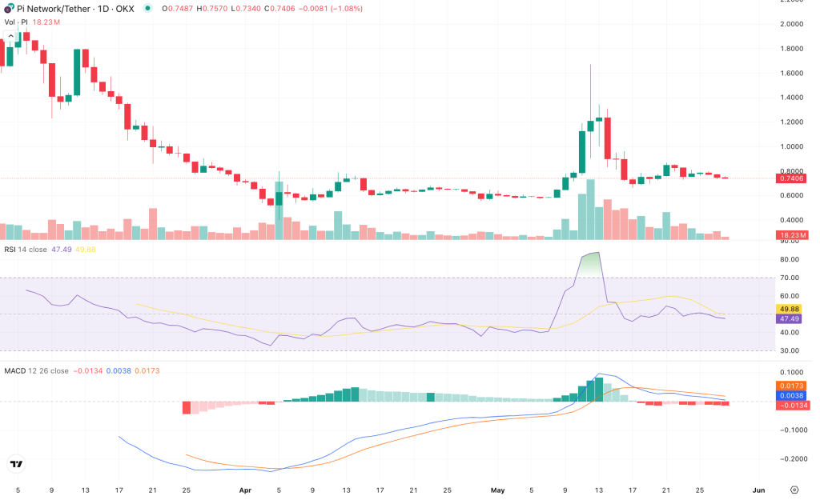Image resolution: width=820 pixels, height=504 pixels.
Task: Click the open value O0.7487
Action: tap(177, 9)
